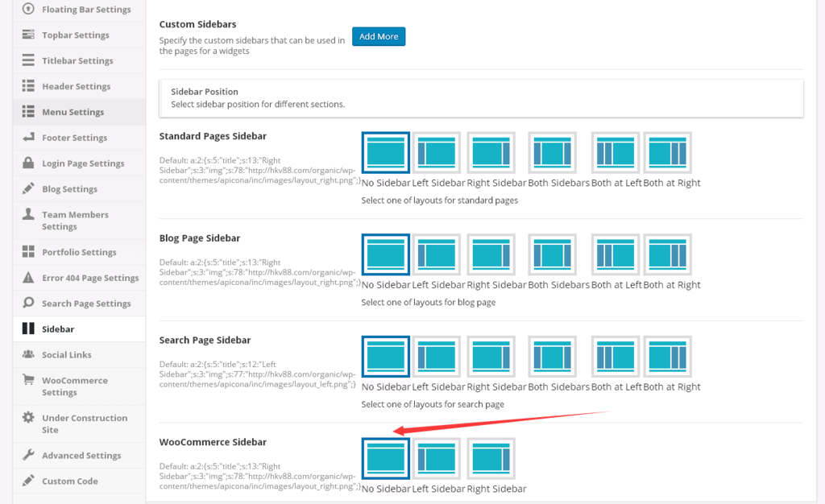The width and height of the screenshot is (825, 504).
Task: Open Header Settings in the left menu
Action: pyautogui.click(x=76, y=86)
